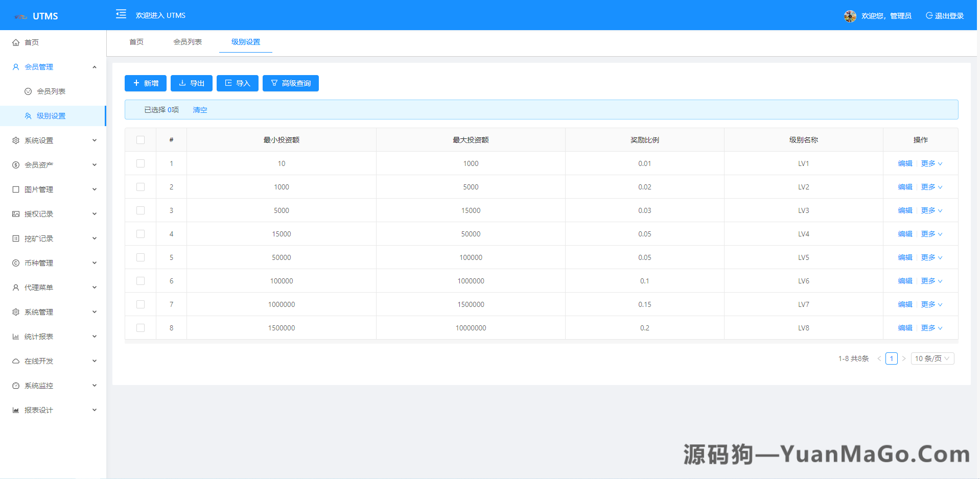980x479 pixels.
Task: Open 挖矿记录 in the sidebar
Action: 39,238
